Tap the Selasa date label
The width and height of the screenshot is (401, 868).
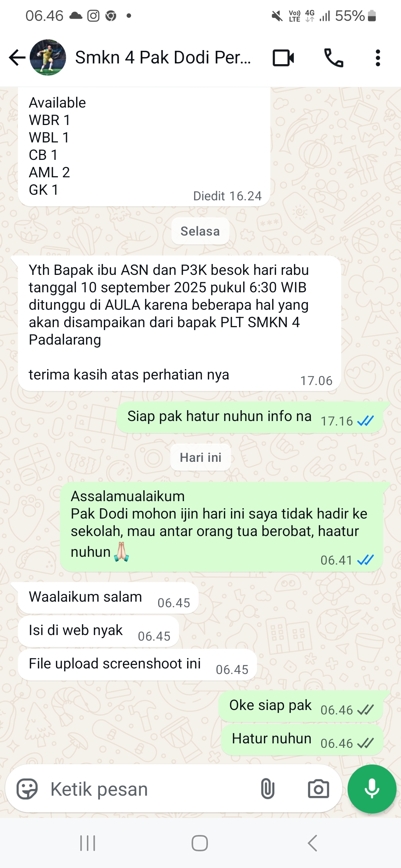[x=200, y=231]
